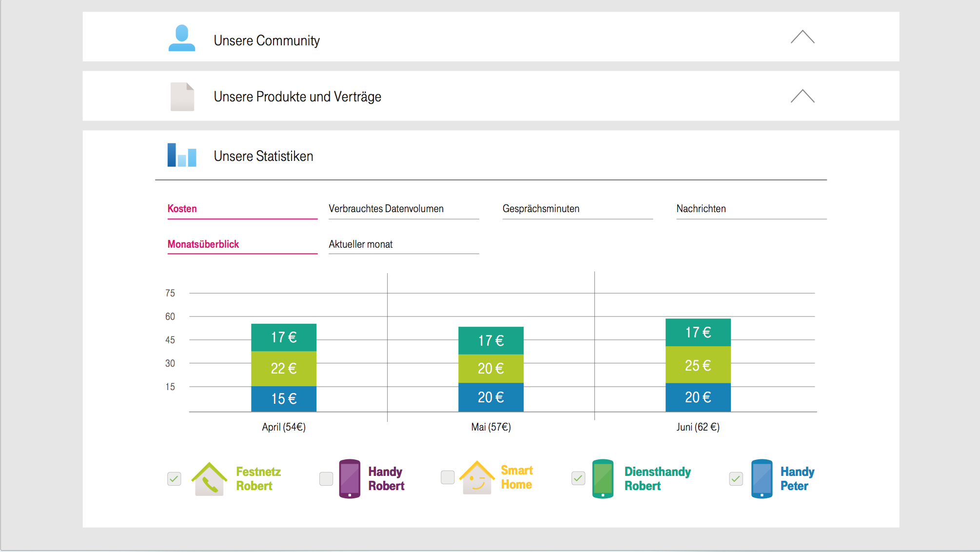The width and height of the screenshot is (980, 552).
Task: Switch to Aktueller monat view
Action: pos(360,244)
